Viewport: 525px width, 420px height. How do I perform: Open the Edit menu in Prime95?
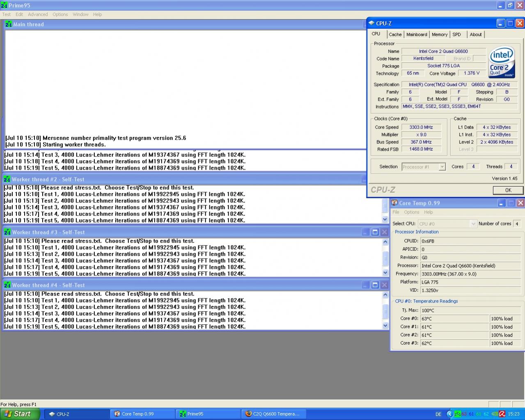click(19, 14)
